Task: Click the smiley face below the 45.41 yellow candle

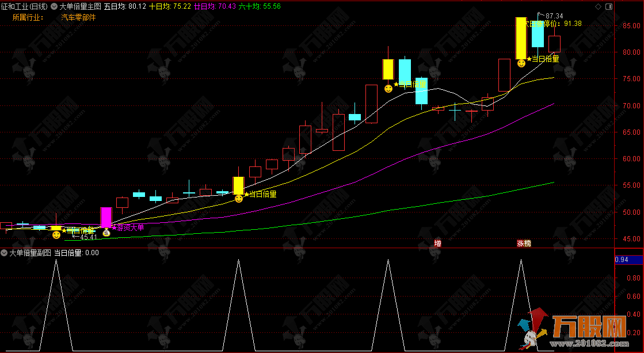Action: (56, 234)
